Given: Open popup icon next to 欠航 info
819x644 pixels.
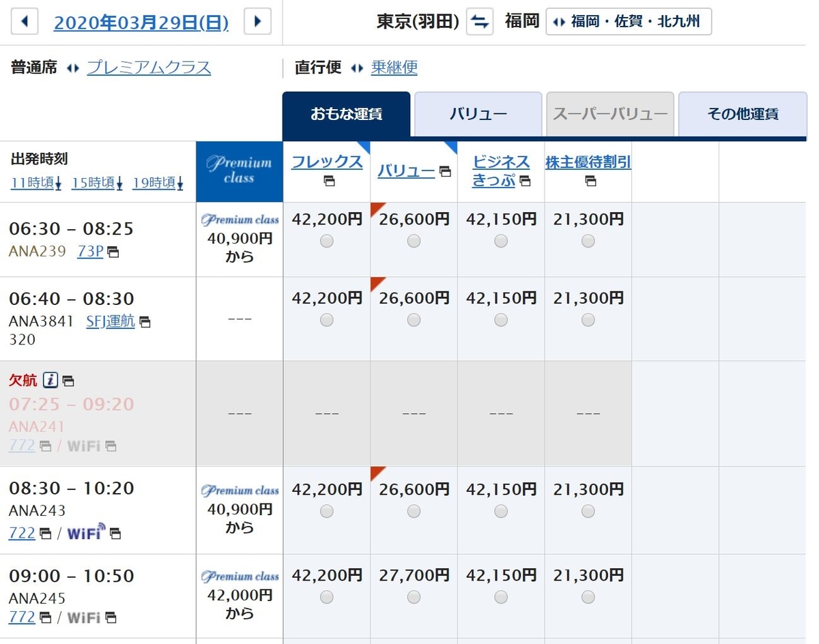Looking at the screenshot, I should 68,381.
